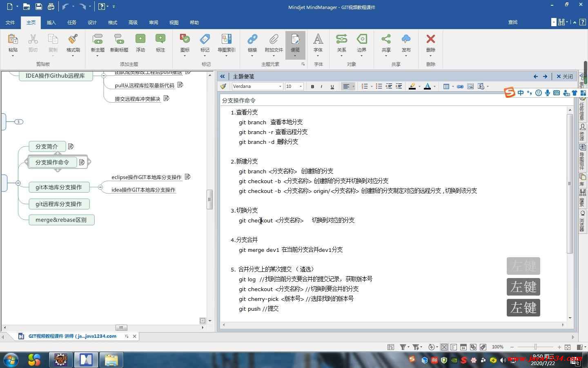Click the red 删除 delete icon
The height and width of the screenshot is (368, 588).
(x=430, y=40)
